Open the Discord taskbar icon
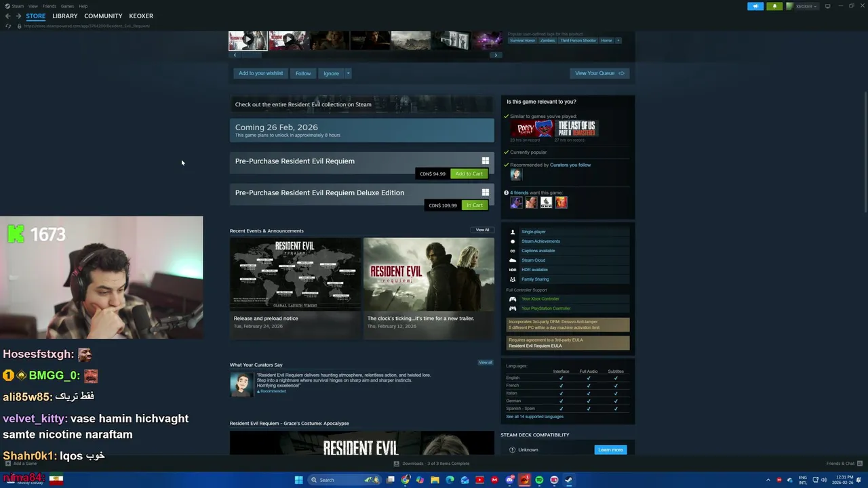 tap(509, 480)
